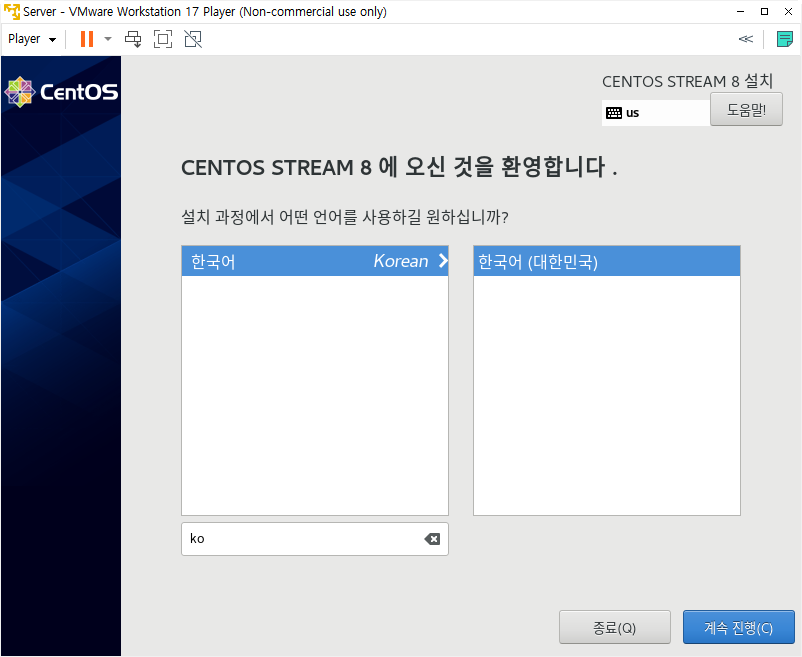The width and height of the screenshot is (802, 657).
Task: Expand the power options dropdown arrow
Action: pyautogui.click(x=108, y=39)
